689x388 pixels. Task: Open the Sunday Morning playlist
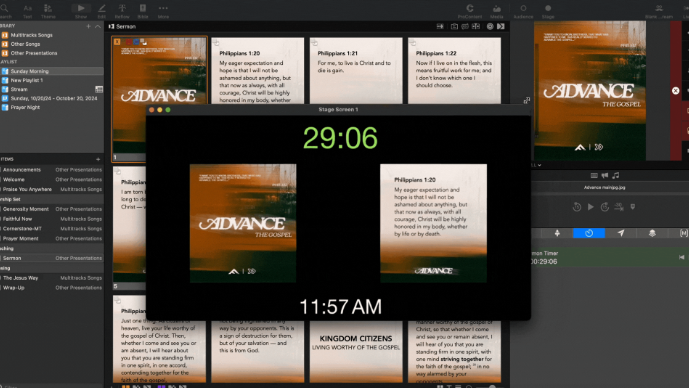point(52,71)
